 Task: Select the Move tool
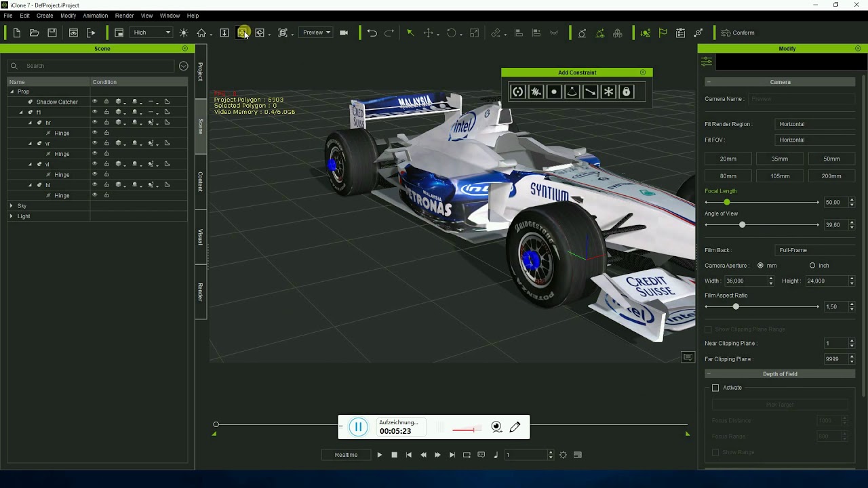[x=428, y=33]
